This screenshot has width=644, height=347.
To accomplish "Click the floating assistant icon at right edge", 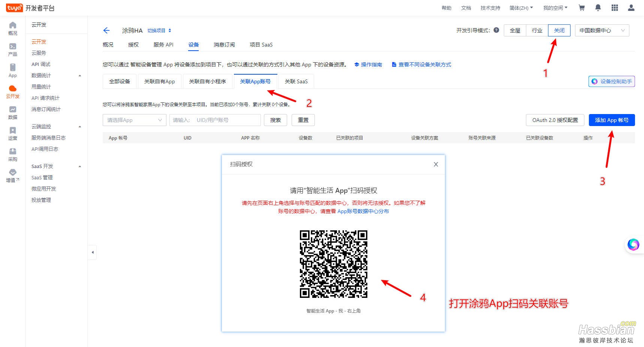I will click(x=634, y=245).
